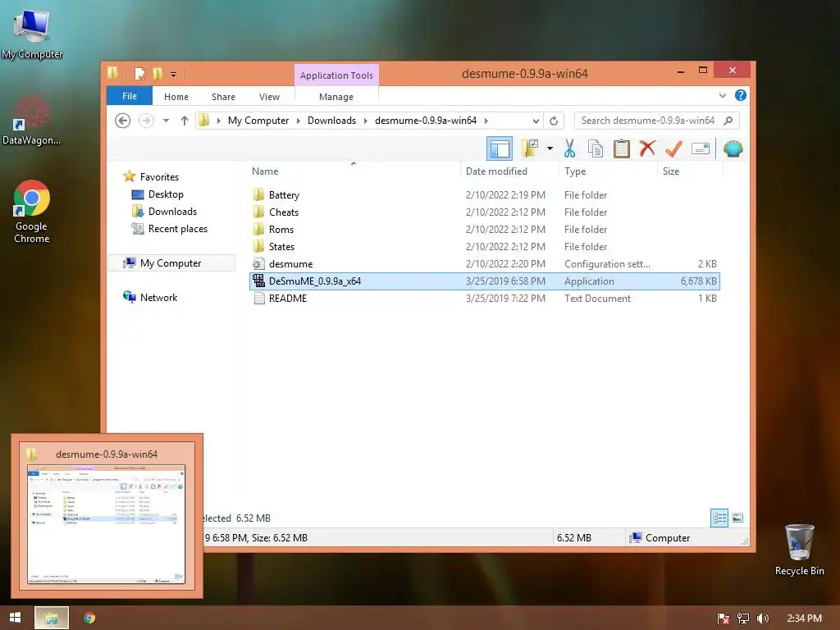Screen dimensions: 840x630
Task: Open Recycle Bin on the desktop
Action: (799, 550)
